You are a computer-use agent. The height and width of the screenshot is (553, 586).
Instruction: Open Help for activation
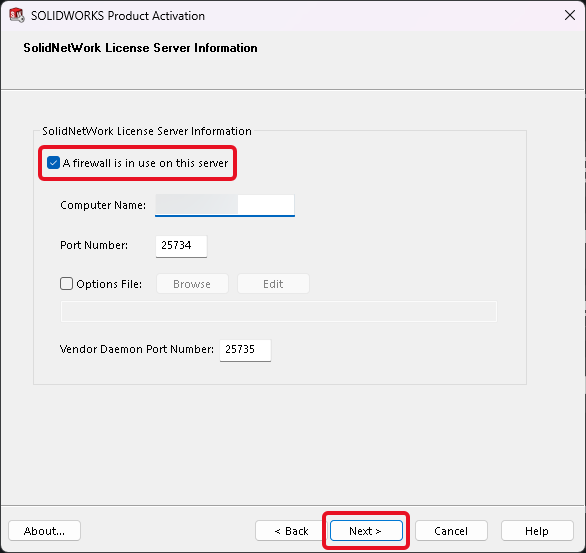(537, 531)
